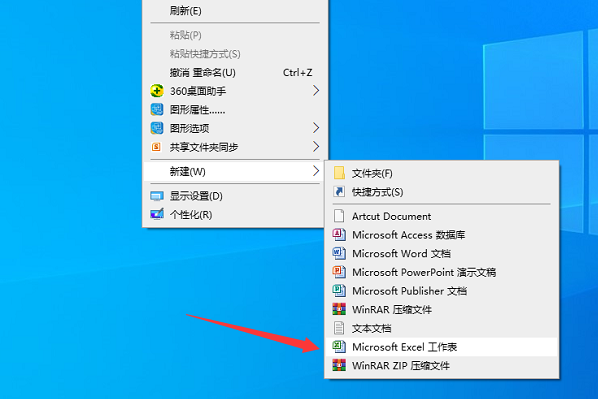The height and width of the screenshot is (399, 598).
Task: Click the Microsoft Access database icon
Action: [x=339, y=234]
